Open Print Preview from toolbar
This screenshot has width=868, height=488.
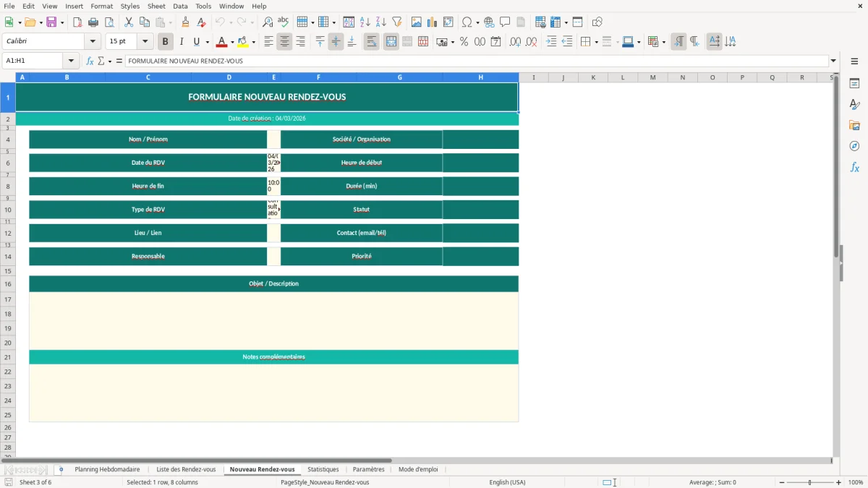109,22
